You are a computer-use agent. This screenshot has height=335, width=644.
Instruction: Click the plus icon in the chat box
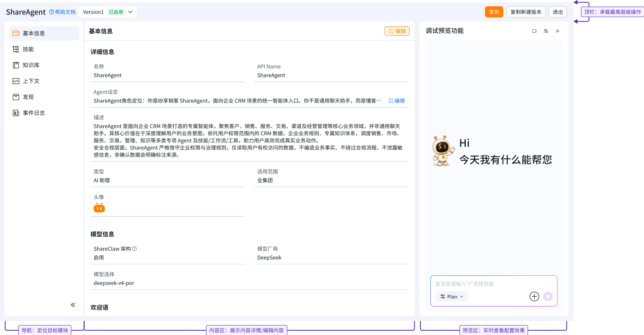pyautogui.click(x=534, y=297)
